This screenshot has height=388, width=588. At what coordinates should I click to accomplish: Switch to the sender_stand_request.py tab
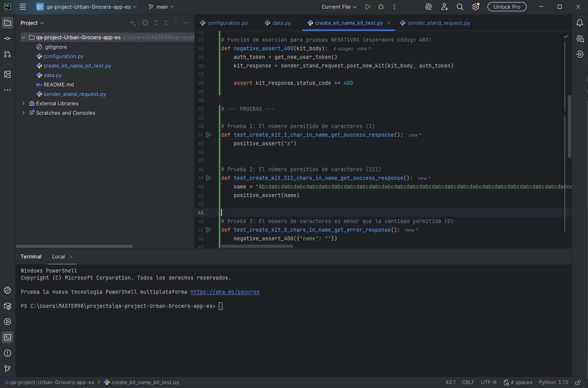tap(438, 23)
